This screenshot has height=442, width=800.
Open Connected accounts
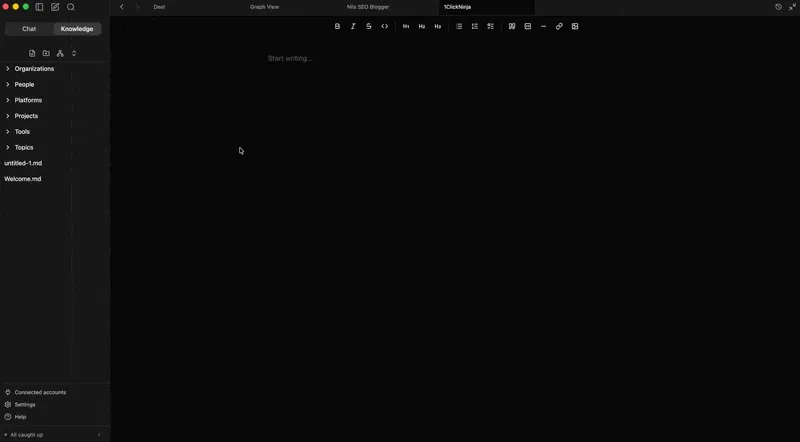pos(40,392)
